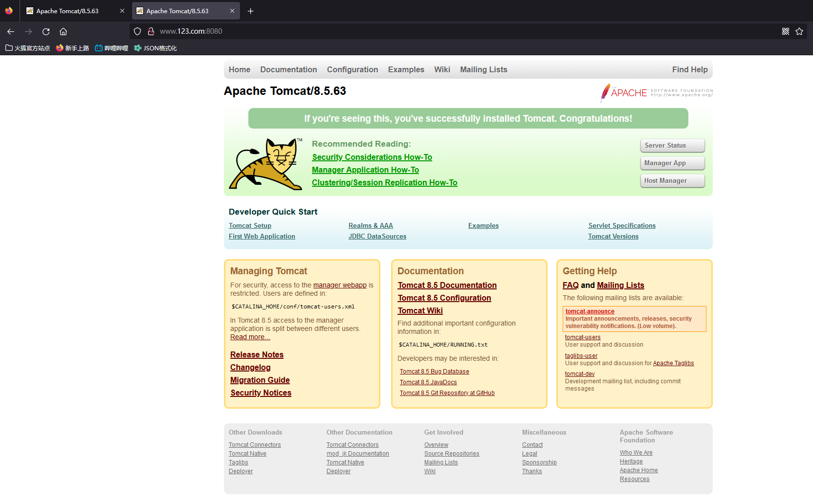
Task: Open the Tomcat Setup link
Action: [x=250, y=225]
